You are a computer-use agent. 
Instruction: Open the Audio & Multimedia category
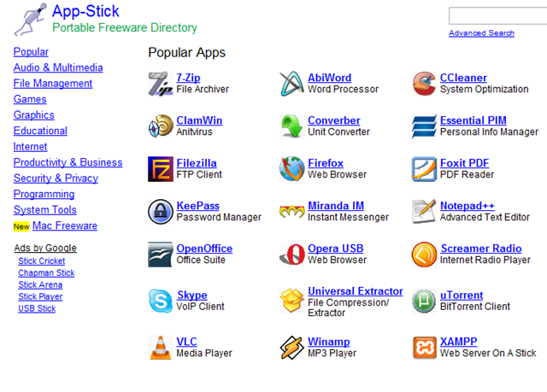click(x=58, y=67)
